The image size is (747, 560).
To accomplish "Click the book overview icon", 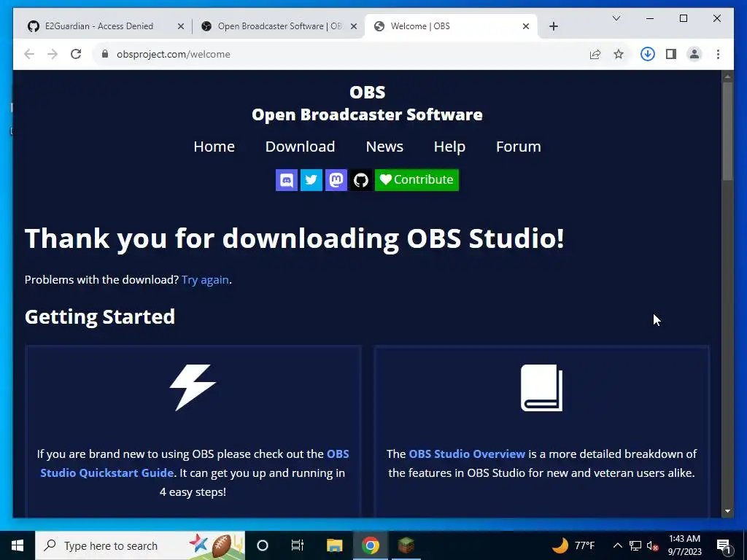I will [542, 388].
